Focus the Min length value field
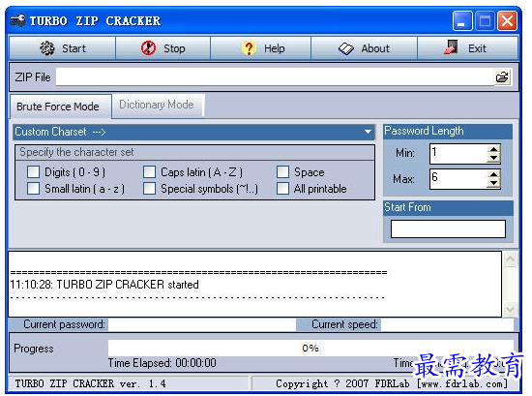The height and width of the screenshot is (396, 532). [458, 154]
